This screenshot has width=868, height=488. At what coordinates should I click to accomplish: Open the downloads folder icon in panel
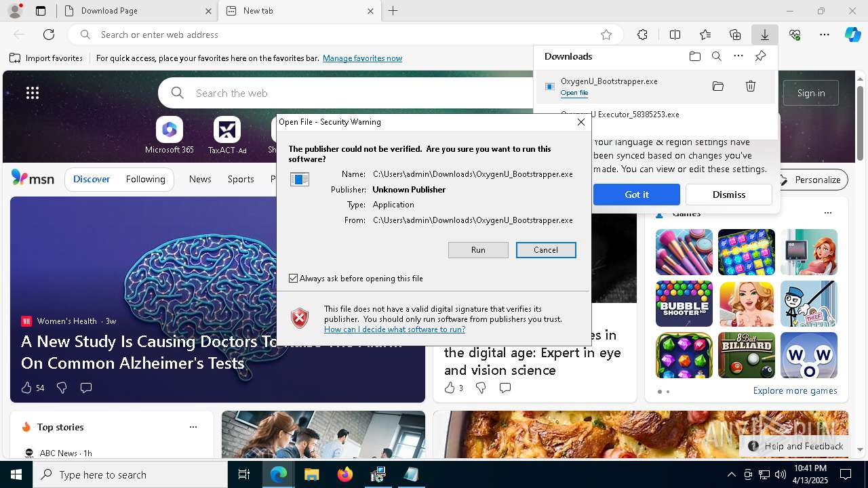click(x=694, y=56)
